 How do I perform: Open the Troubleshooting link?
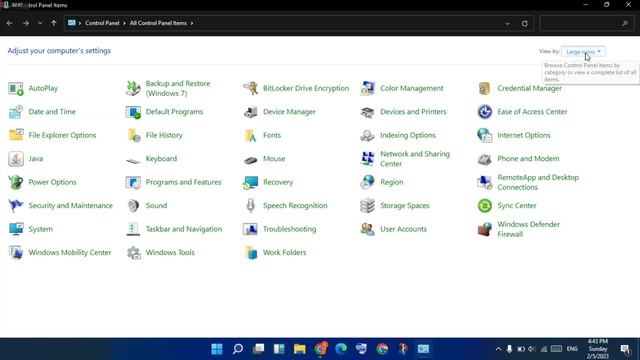289,229
